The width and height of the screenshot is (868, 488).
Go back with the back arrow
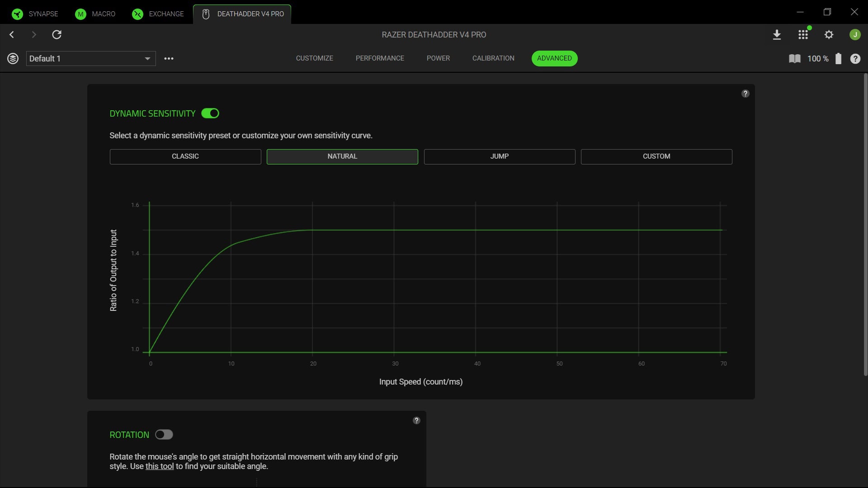pos(12,35)
